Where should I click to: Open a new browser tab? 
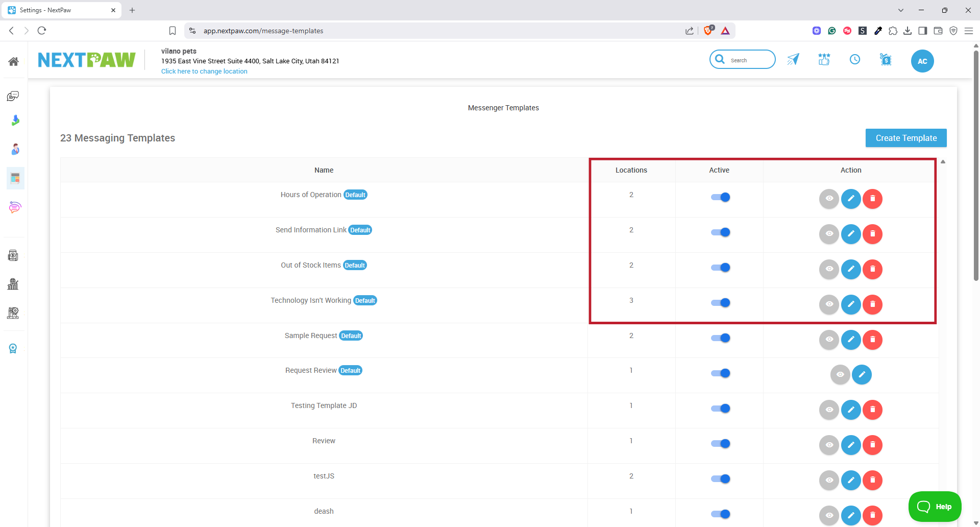point(132,10)
